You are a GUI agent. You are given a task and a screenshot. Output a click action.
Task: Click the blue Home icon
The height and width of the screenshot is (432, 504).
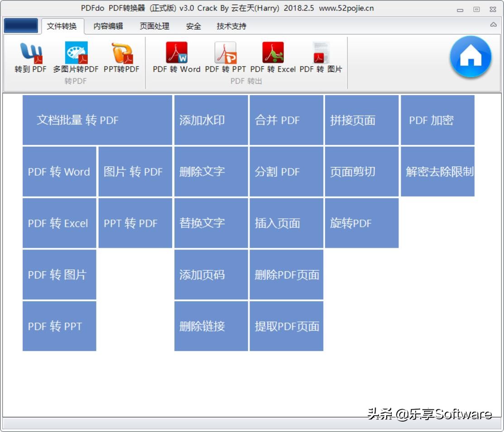[471, 56]
